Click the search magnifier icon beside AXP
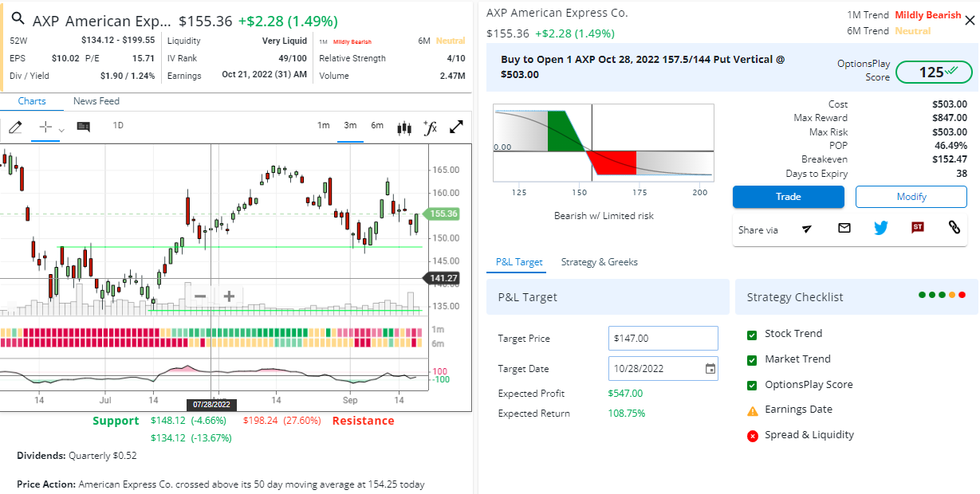Image resolution: width=980 pixels, height=494 pixels. click(x=18, y=19)
